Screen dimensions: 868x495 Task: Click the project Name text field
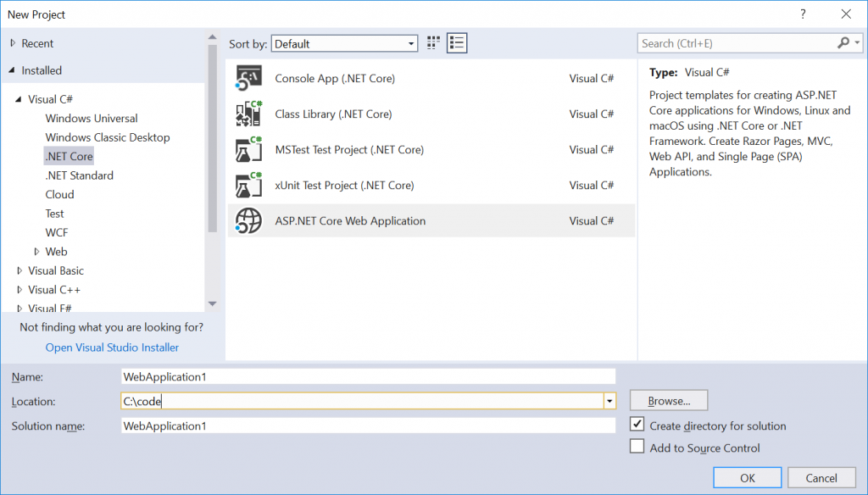pyautogui.click(x=368, y=376)
